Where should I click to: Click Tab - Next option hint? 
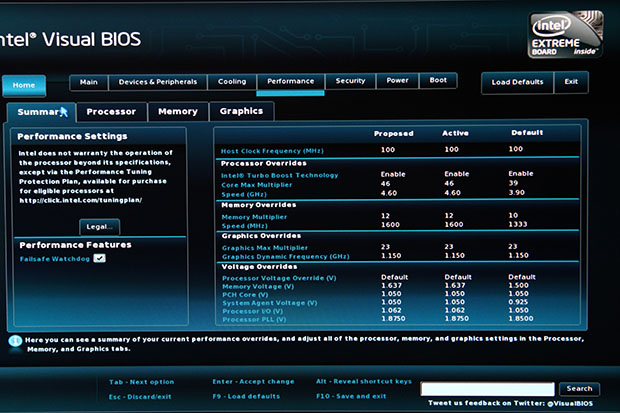coord(142,382)
